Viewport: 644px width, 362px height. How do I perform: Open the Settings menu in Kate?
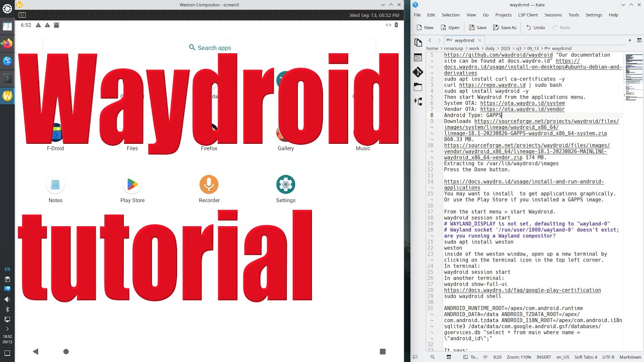[594, 15]
